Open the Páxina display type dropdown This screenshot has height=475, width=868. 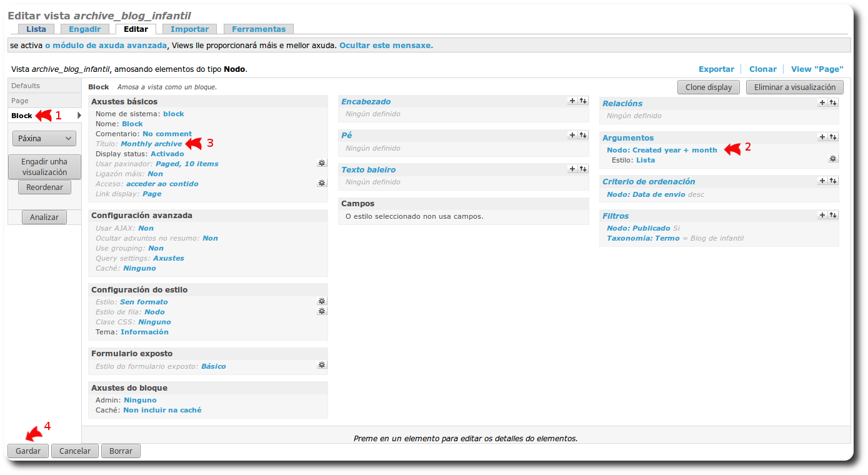pyautogui.click(x=44, y=137)
